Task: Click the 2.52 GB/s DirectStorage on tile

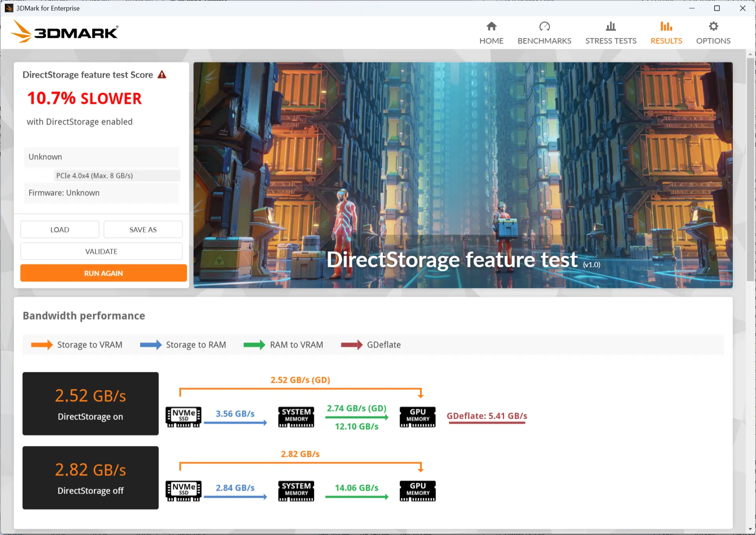Action: (x=91, y=404)
